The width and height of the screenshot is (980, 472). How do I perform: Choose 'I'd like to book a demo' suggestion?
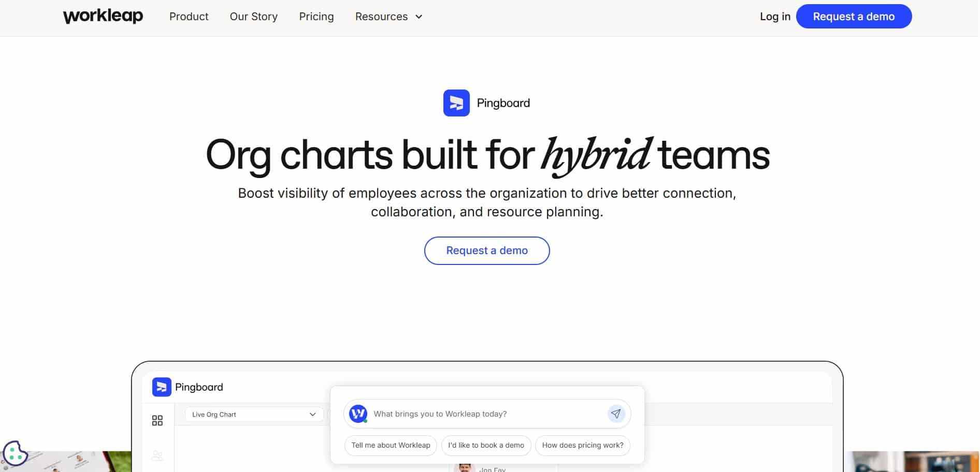click(486, 445)
